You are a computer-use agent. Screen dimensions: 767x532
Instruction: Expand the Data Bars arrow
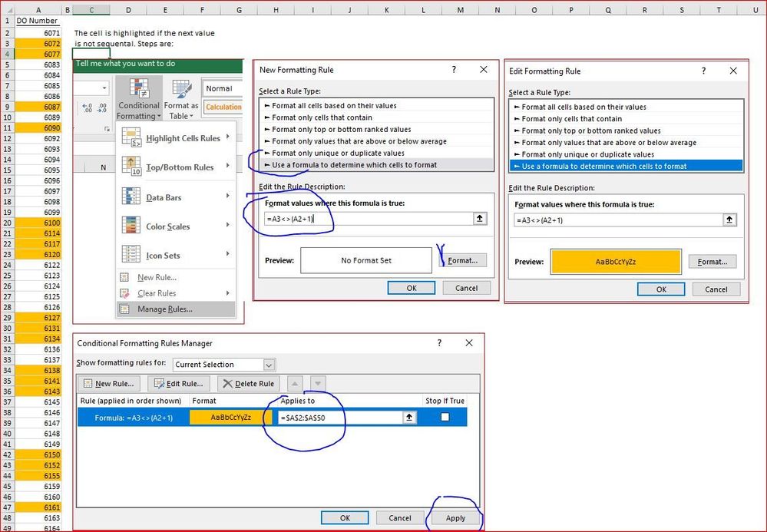[228, 196]
